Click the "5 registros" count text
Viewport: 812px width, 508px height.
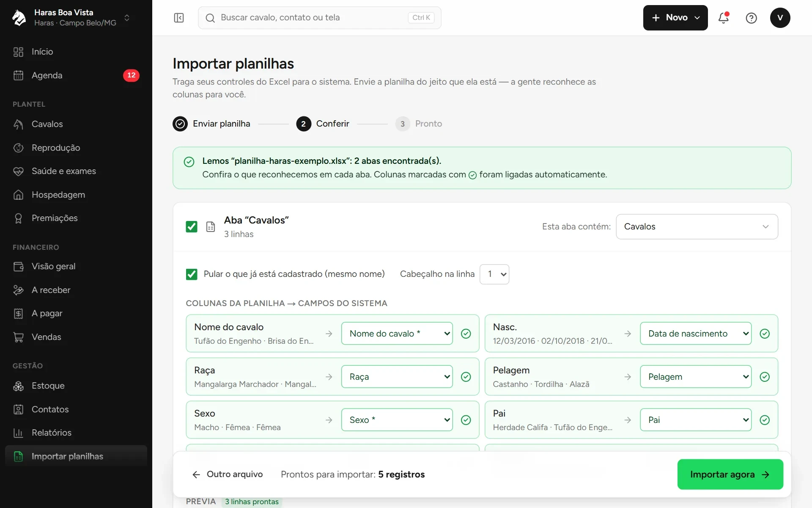point(401,475)
